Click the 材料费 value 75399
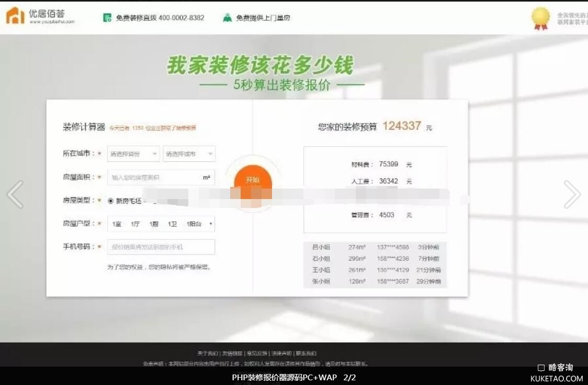The image size is (588, 385). point(389,164)
